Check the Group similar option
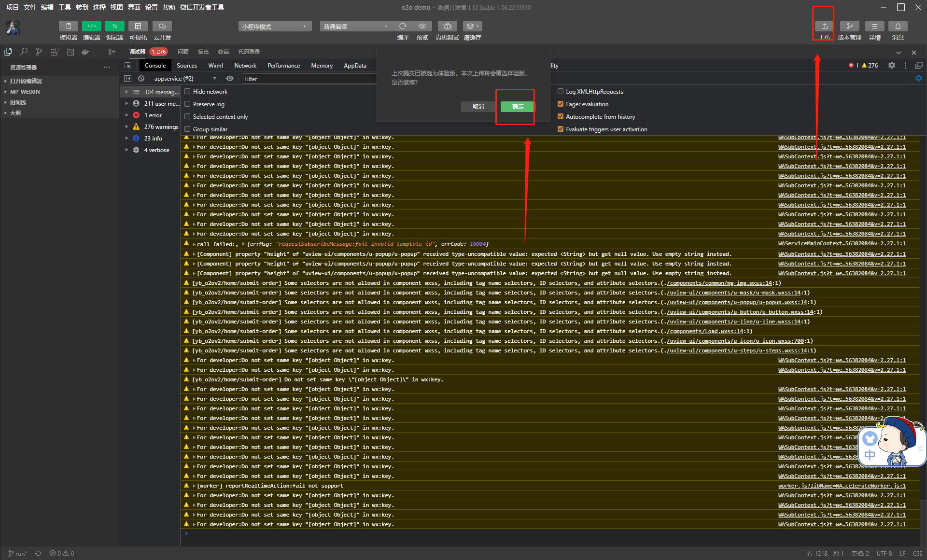The height and width of the screenshot is (560, 927). tap(187, 129)
